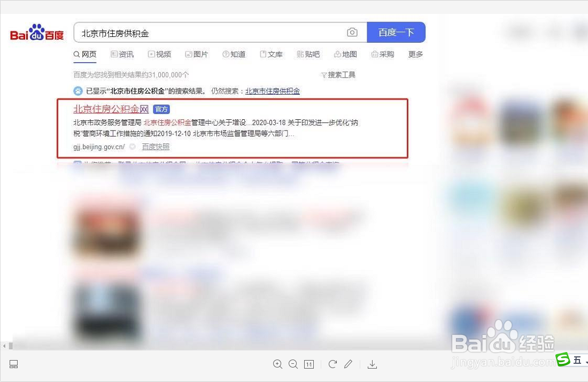
Task: Open the 文库 tab
Action: (271, 55)
